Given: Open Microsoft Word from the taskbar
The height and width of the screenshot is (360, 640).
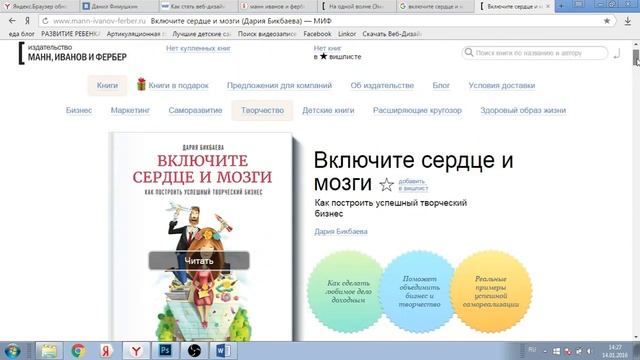Looking at the screenshot, I should [223, 351].
